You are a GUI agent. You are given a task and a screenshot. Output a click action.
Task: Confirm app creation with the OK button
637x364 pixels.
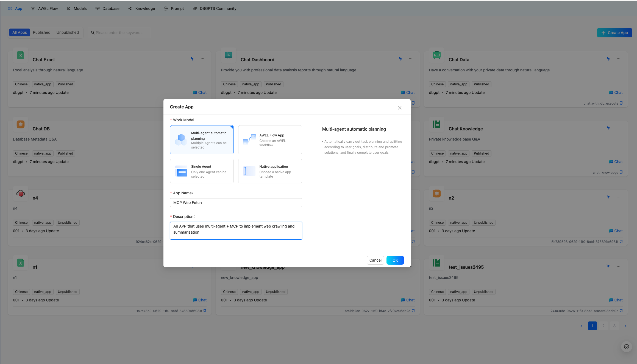[x=395, y=260]
